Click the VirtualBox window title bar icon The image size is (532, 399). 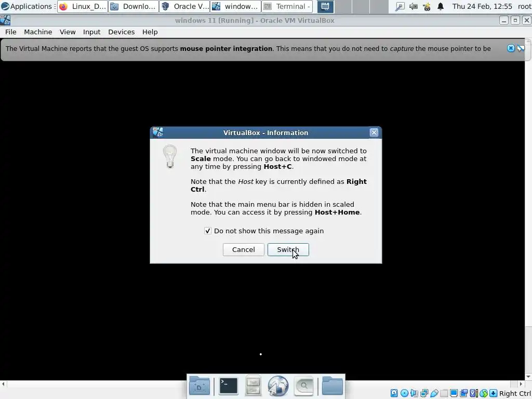click(x=5, y=20)
